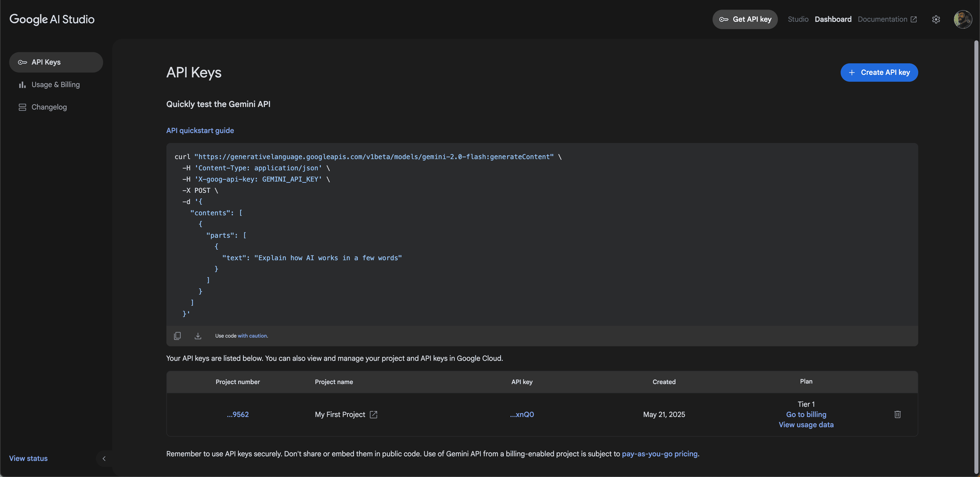Open the Changelog sidebar item
The width and height of the screenshot is (980, 477).
pyautogui.click(x=49, y=107)
